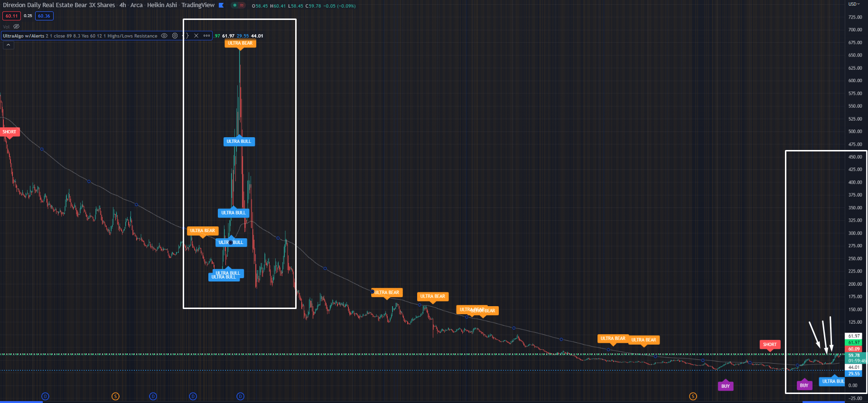This screenshot has height=403, width=868.
Task: Click the 44.01 price axis label
Action: [854, 367]
